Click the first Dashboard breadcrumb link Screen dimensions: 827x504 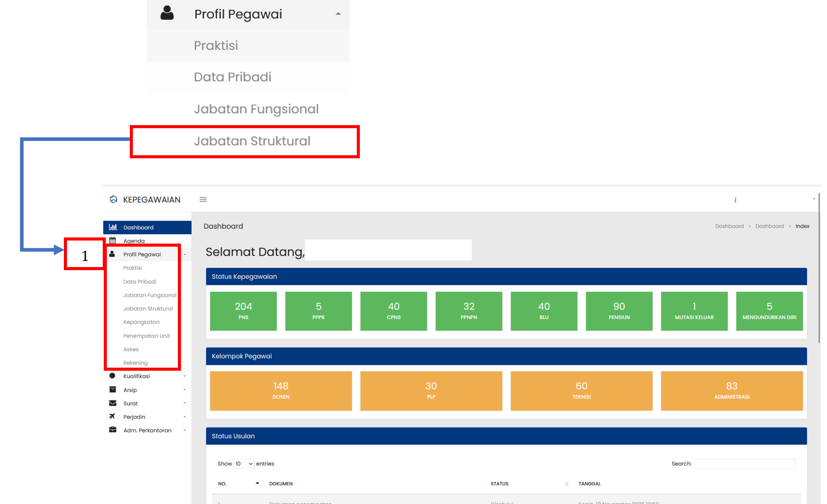[x=729, y=226]
